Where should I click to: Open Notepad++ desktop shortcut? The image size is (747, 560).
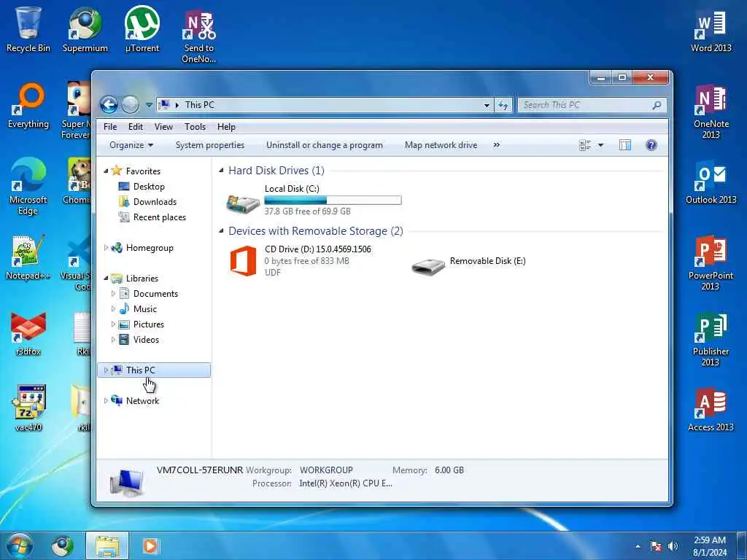pyautogui.click(x=28, y=257)
